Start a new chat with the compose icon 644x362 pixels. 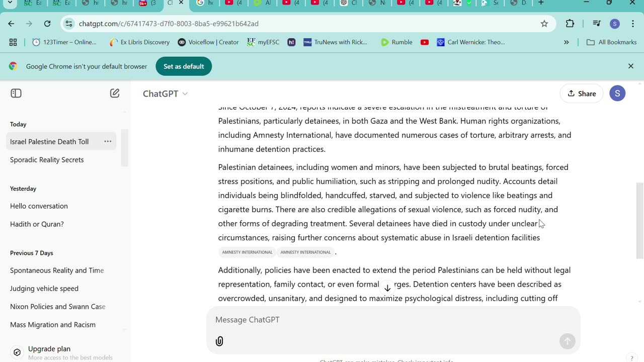point(115,93)
